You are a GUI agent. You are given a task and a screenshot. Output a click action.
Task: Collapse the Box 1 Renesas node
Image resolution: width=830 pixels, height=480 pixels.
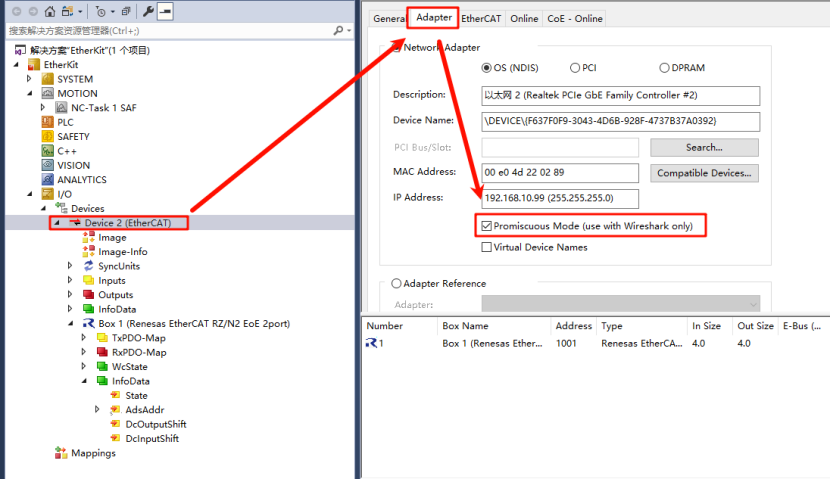click(70, 323)
